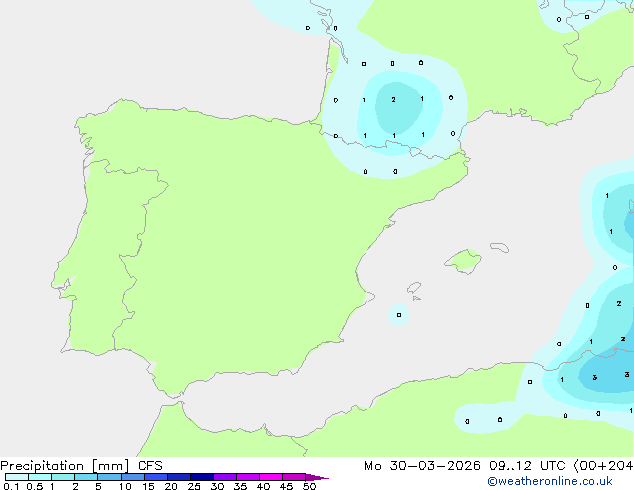Click the 'Mo 30-03-2026' forecast date text
This screenshot has width=634, height=490.
(422, 466)
